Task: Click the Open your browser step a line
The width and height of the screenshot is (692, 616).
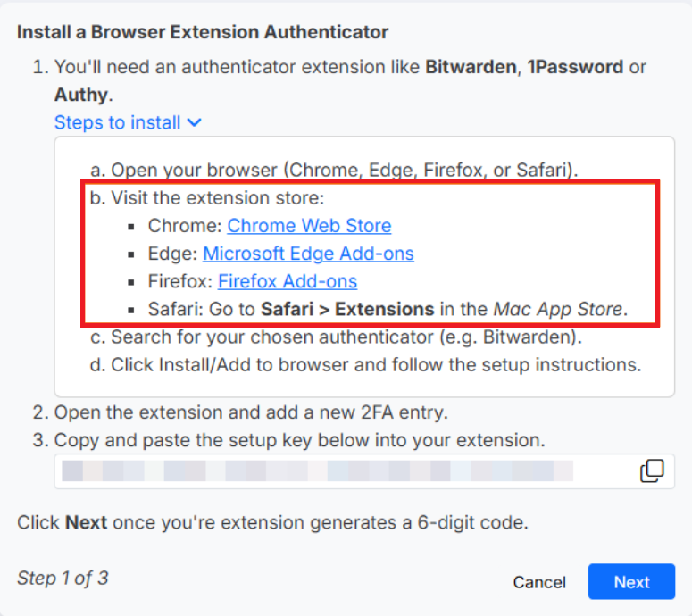Action: (x=334, y=170)
